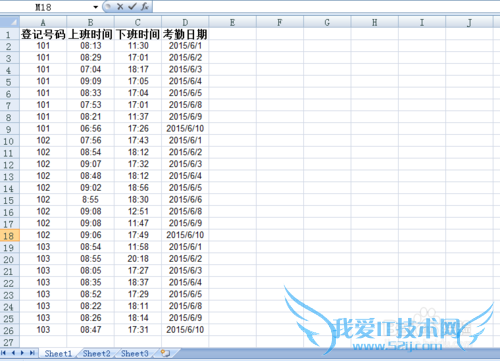Select the cell with time 08:05
500x361 pixels.
90,270
